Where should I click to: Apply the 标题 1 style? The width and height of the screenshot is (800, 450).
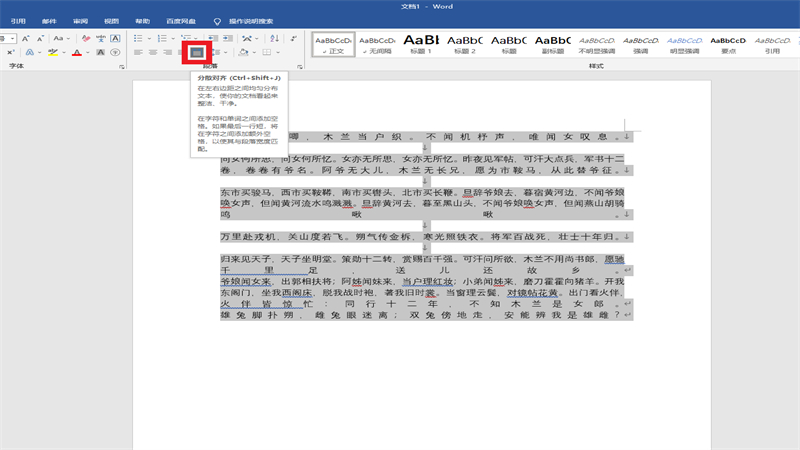pyautogui.click(x=421, y=44)
